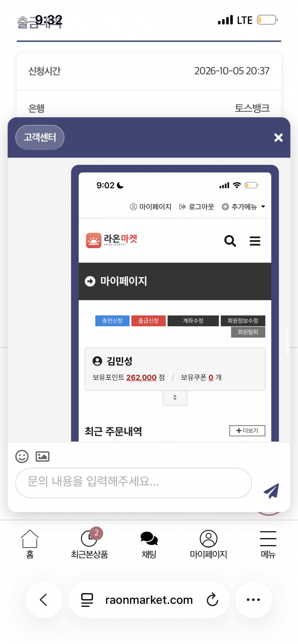Tap the 계좌수정 button
This screenshot has width=298, height=644.
[193, 321]
